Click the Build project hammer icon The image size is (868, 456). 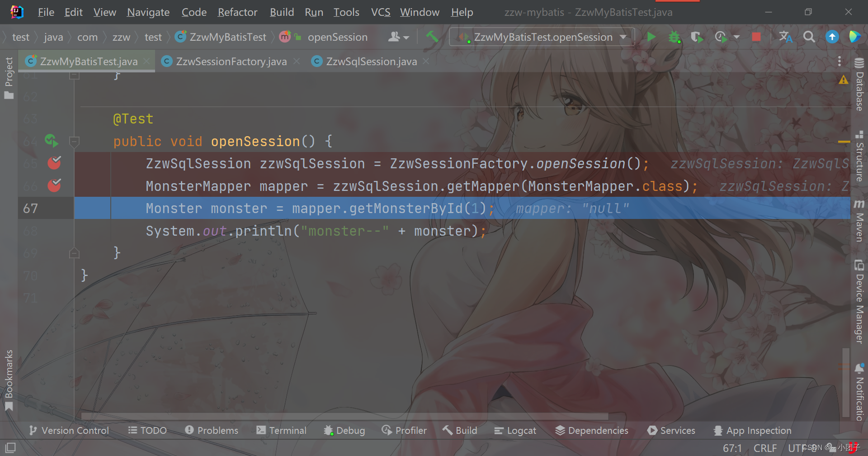pyautogui.click(x=432, y=37)
